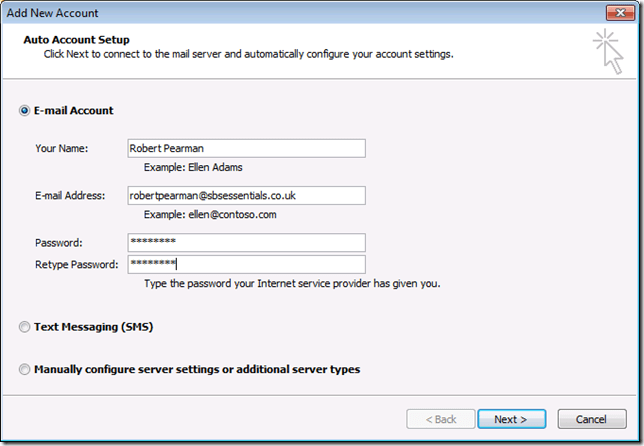Click into the Your Name field
This screenshot has width=644, height=446.
(x=246, y=148)
